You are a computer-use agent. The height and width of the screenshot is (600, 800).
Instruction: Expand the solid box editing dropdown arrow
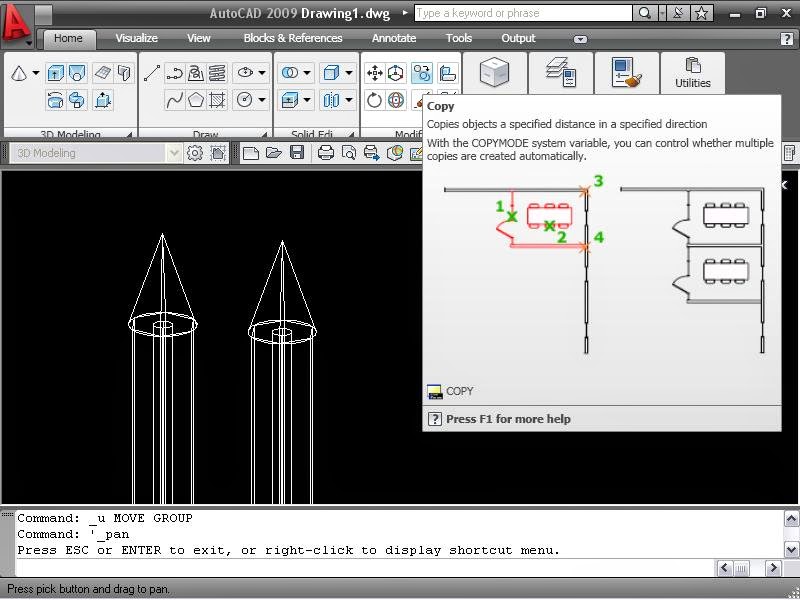click(x=349, y=73)
